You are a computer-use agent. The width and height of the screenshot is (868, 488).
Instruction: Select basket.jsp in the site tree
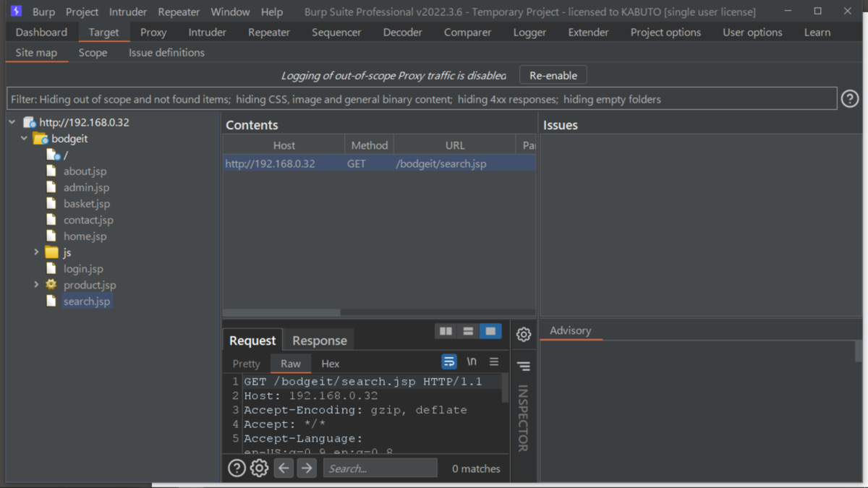point(87,204)
